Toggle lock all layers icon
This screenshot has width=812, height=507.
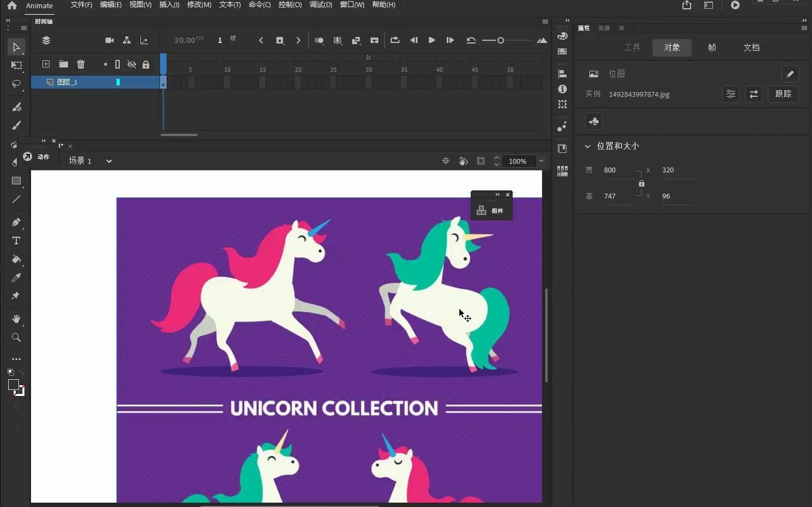click(146, 64)
